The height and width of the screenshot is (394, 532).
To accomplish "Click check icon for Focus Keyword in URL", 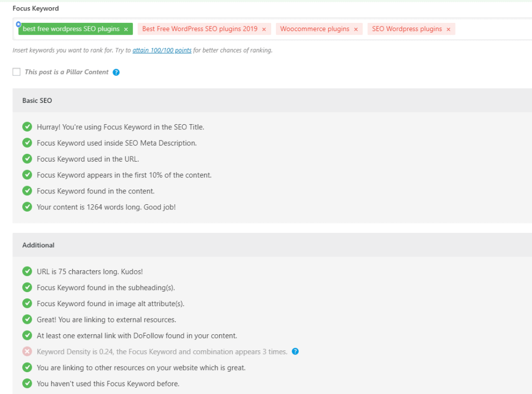I will click(27, 159).
